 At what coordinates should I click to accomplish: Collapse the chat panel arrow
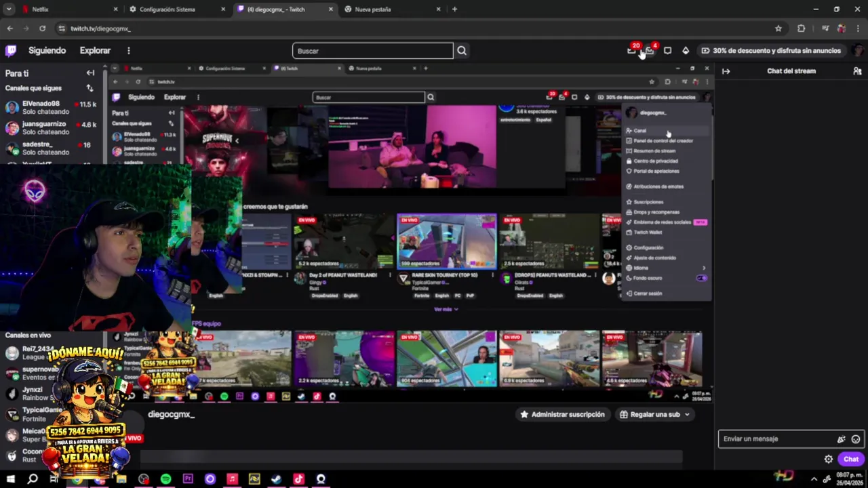[726, 71]
